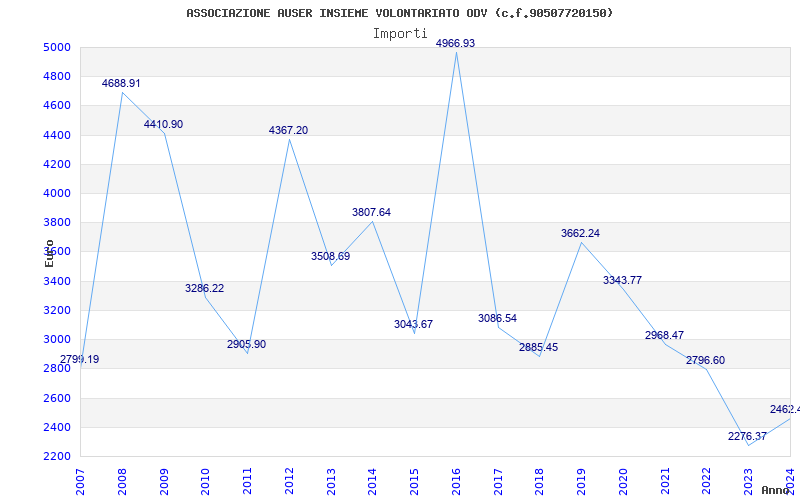The height and width of the screenshot is (500, 800).
Task: Select the 3807.64 data label
Action: [371, 212]
